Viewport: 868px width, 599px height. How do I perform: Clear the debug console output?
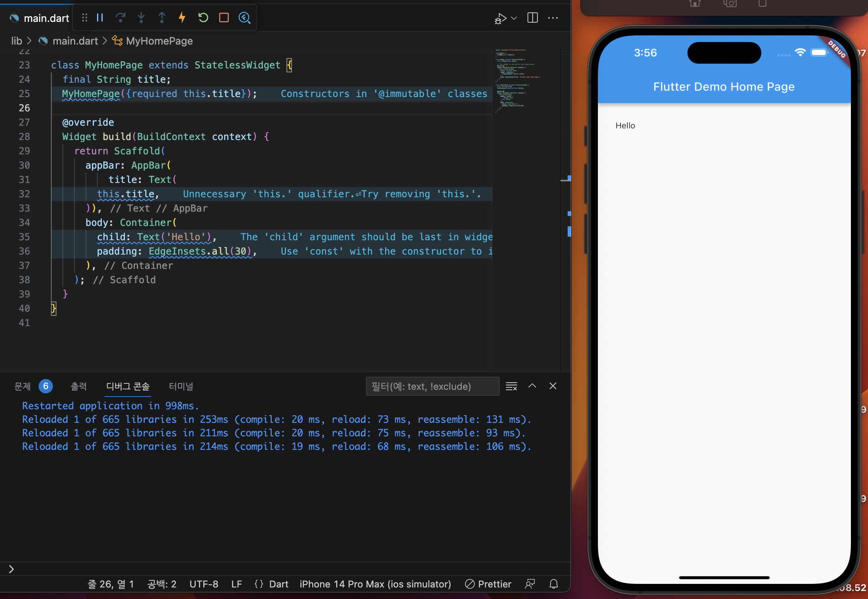point(511,386)
